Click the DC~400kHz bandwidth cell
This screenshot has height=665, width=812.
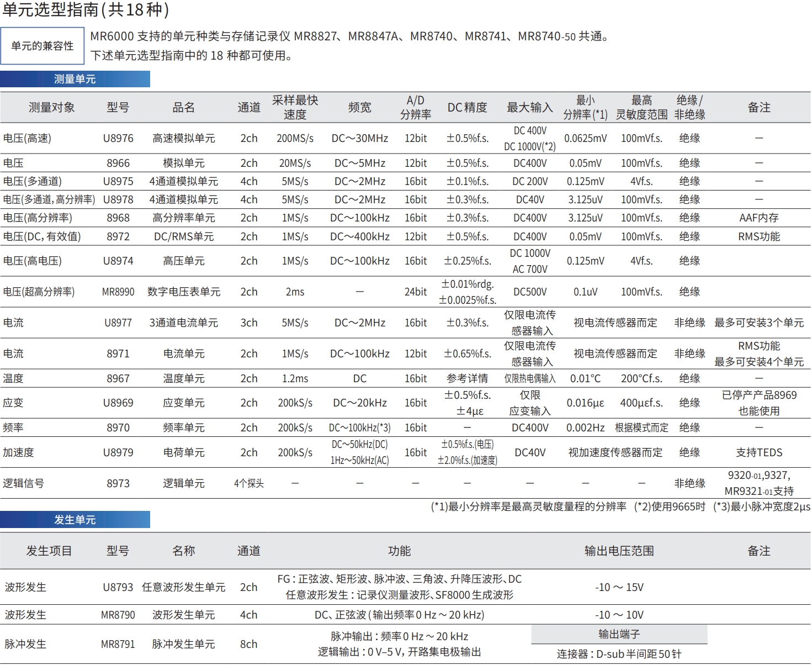tap(360, 237)
